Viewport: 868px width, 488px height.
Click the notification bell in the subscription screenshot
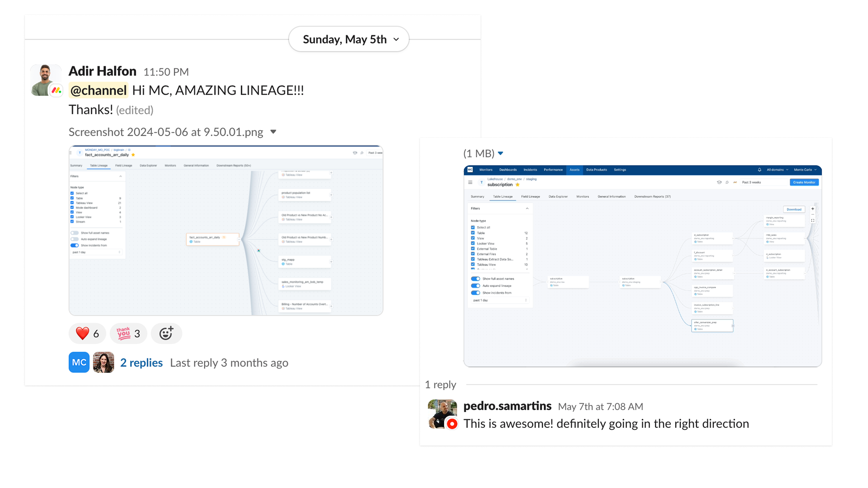click(759, 170)
